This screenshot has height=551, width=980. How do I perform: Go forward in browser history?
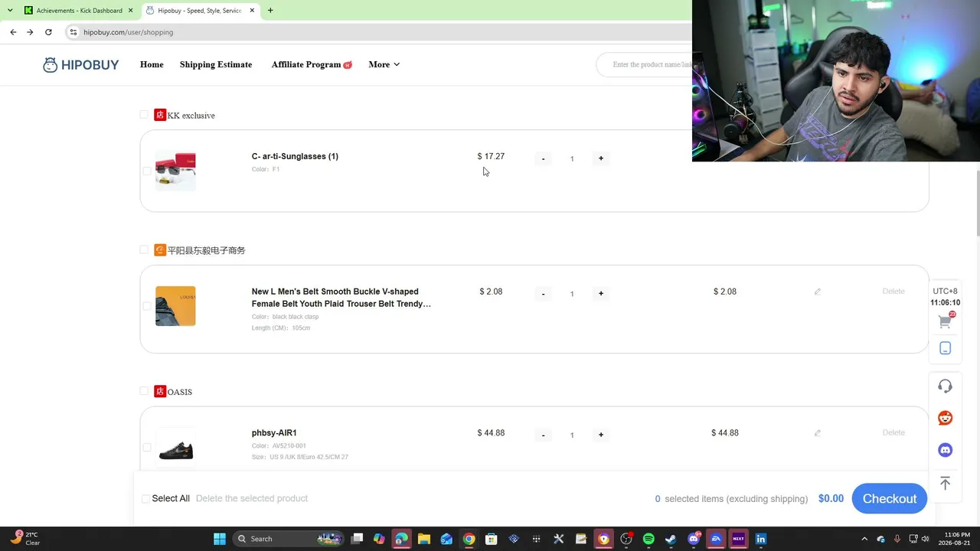click(30, 32)
